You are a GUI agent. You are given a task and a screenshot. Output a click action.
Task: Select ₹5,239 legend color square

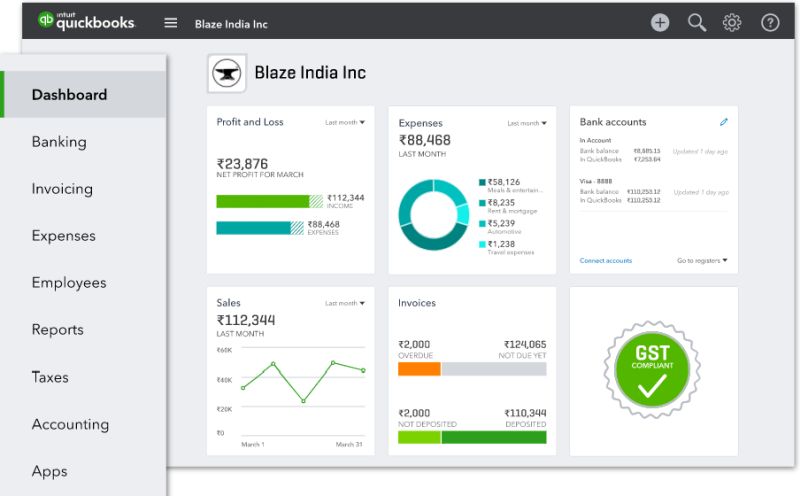pos(482,224)
